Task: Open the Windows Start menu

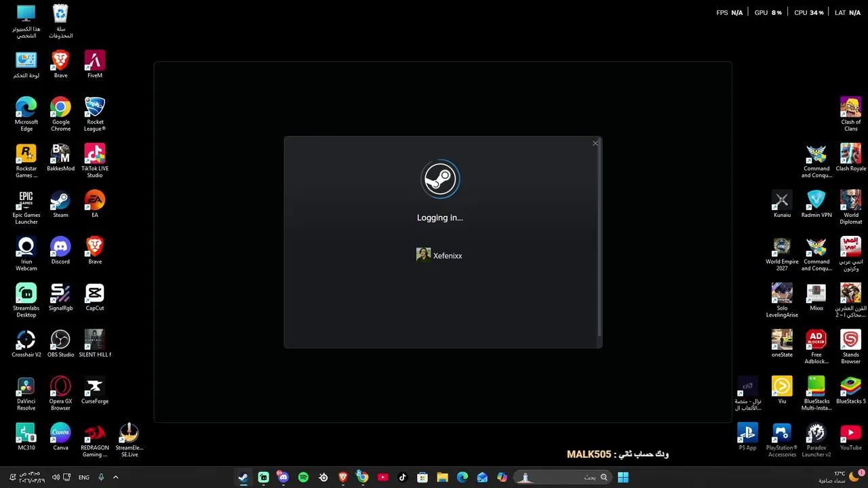Action: pos(623,477)
